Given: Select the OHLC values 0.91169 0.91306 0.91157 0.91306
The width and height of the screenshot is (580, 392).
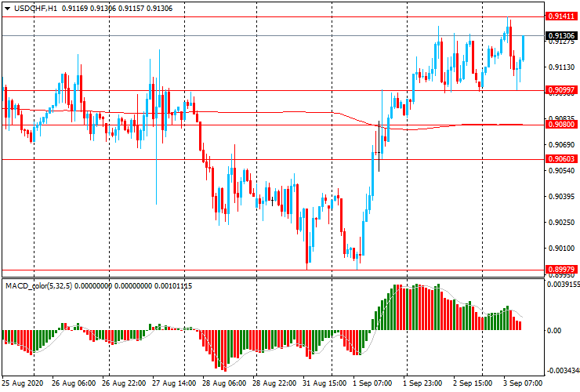Looking at the screenshot, I should (x=118, y=8).
